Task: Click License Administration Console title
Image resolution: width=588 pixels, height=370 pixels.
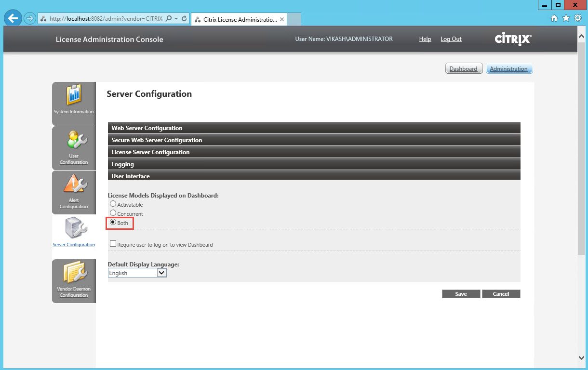Action: point(109,40)
